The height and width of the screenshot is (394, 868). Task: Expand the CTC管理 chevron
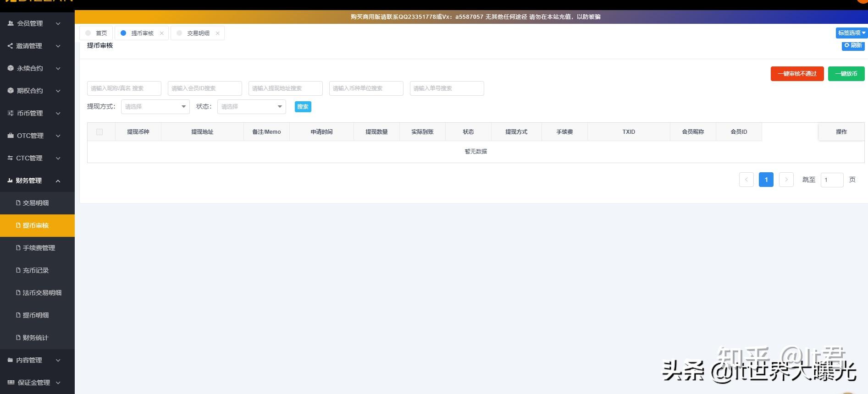[58, 158]
